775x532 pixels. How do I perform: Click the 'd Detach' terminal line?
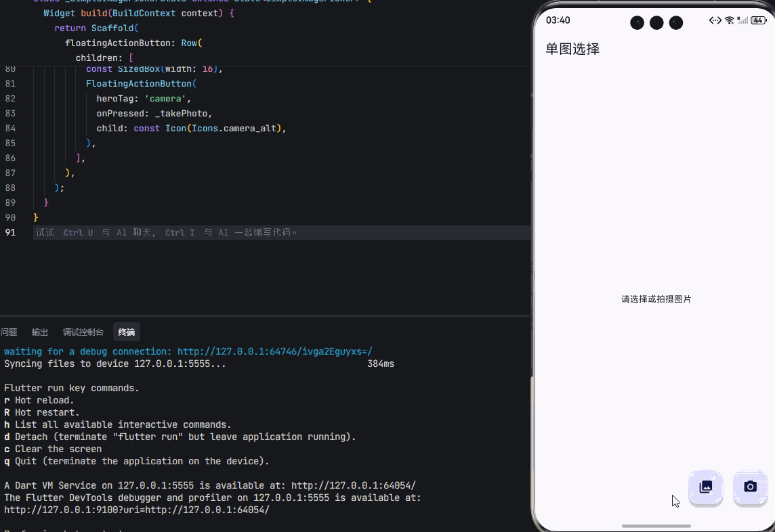click(180, 437)
